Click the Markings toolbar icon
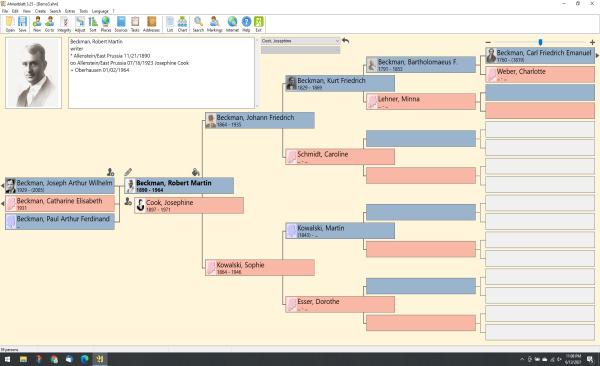 coord(215,24)
